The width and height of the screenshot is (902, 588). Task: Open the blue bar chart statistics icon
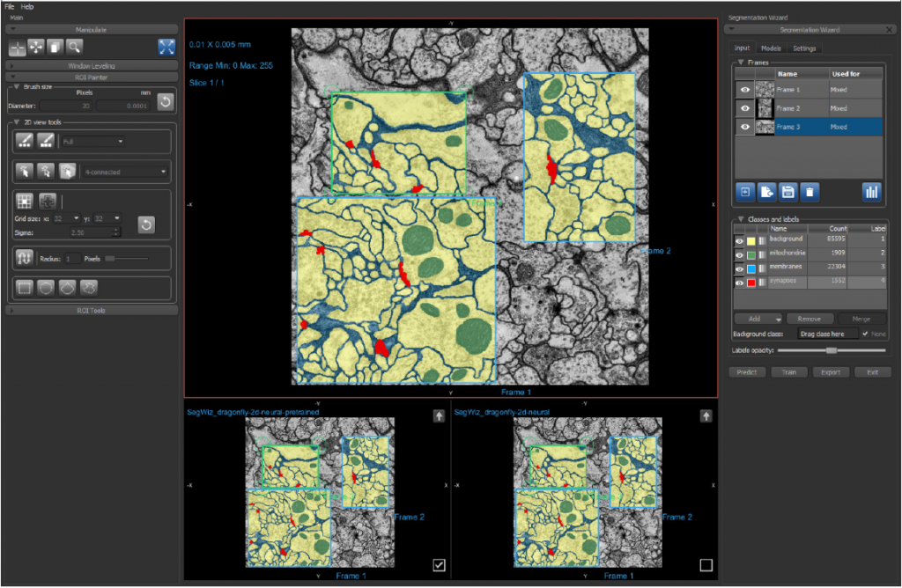(x=871, y=192)
